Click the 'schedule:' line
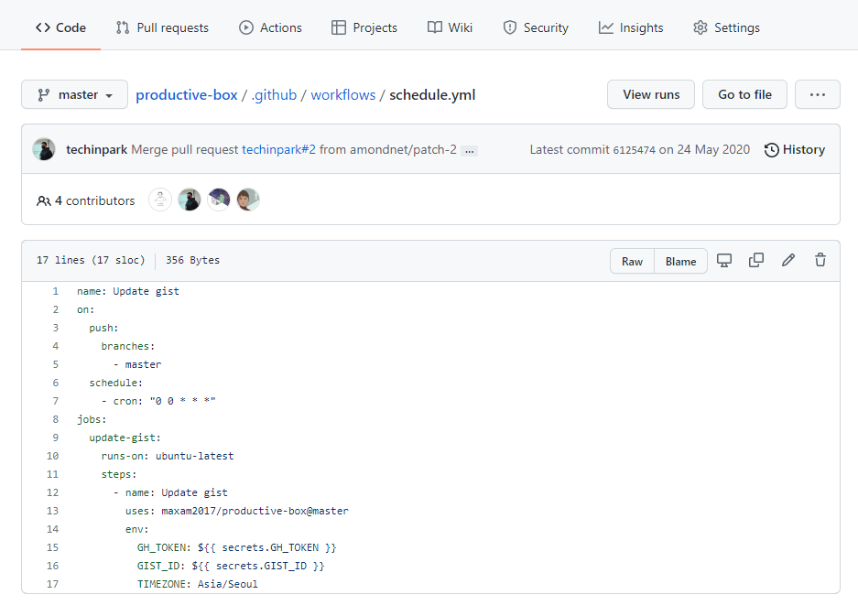Viewport: 858px width, 616px height. (x=116, y=383)
